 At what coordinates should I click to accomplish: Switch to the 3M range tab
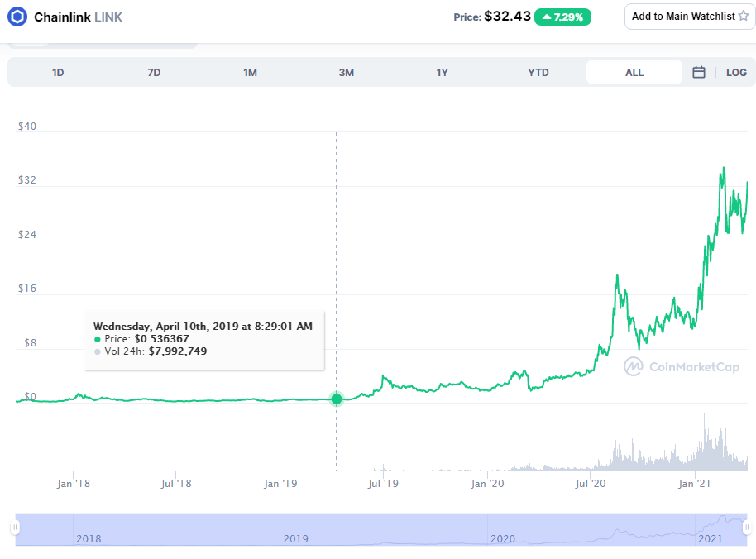coord(347,72)
